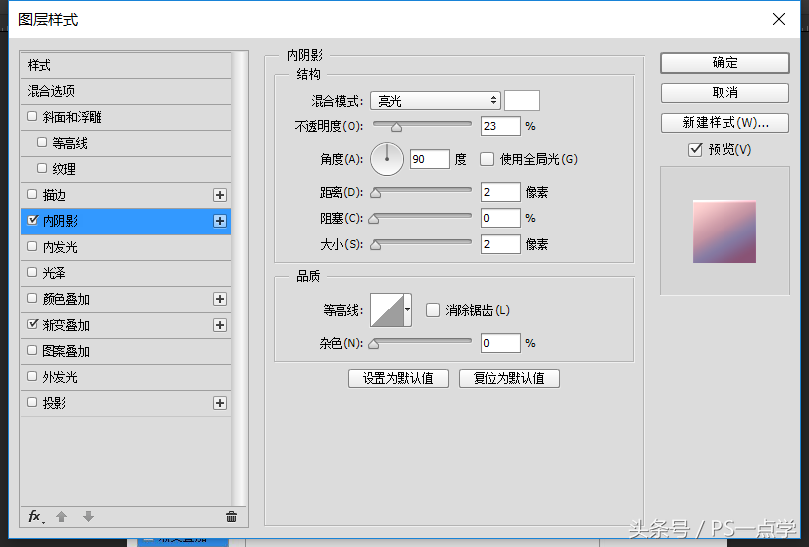The image size is (809, 547).
Task: Uncheck 渐变叠加 checkbox
Action: (33, 324)
